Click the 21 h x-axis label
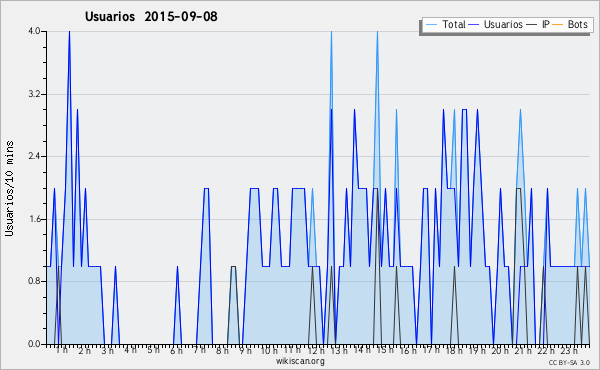600x370 pixels. coord(523,350)
